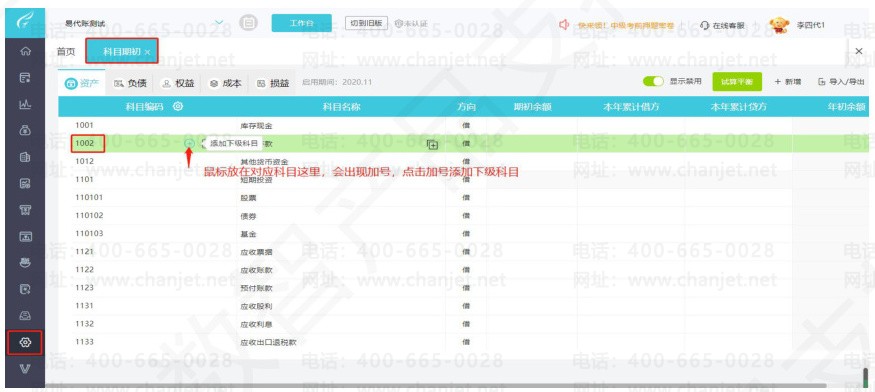Click the account name 基金

(248, 235)
